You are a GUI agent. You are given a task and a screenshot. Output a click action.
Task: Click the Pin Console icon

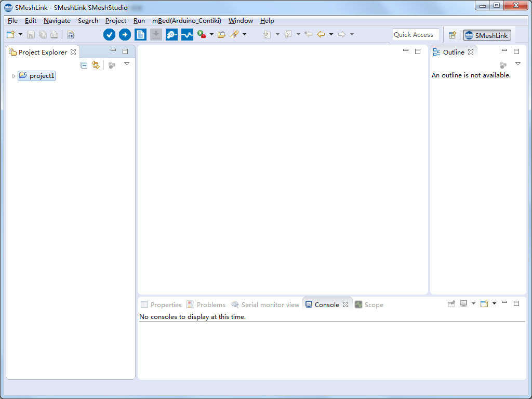click(x=451, y=303)
